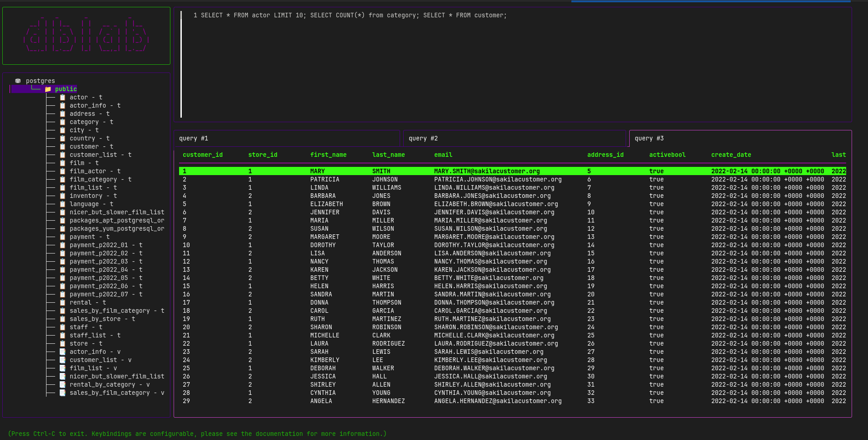The image size is (868, 440).
Task: Select the highlighted MARY SMITH row
Action: tap(513, 171)
